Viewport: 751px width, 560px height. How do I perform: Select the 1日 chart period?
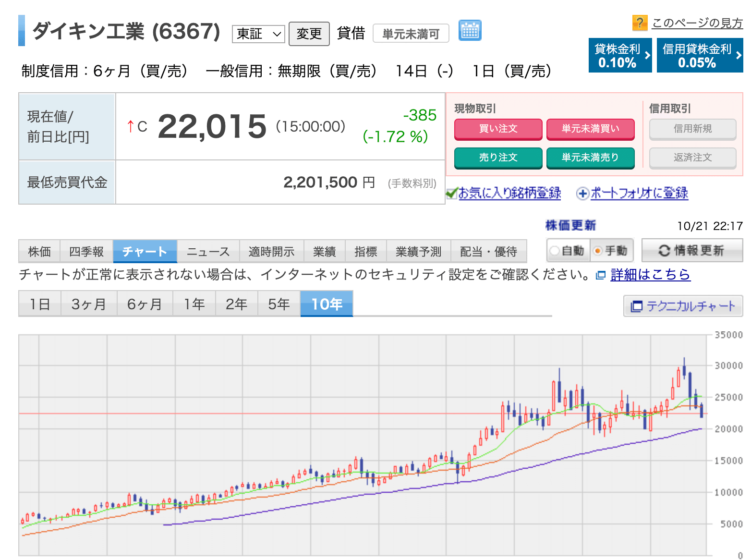coord(40,304)
